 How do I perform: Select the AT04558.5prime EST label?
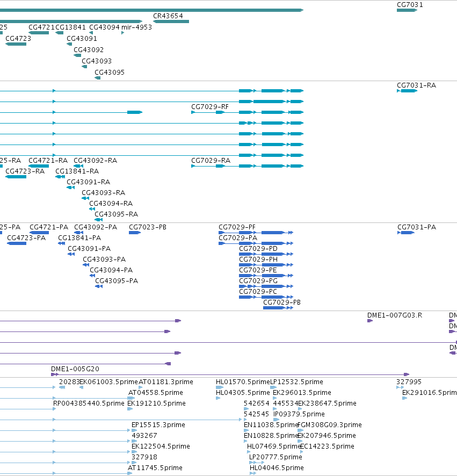pyautogui.click(x=156, y=393)
